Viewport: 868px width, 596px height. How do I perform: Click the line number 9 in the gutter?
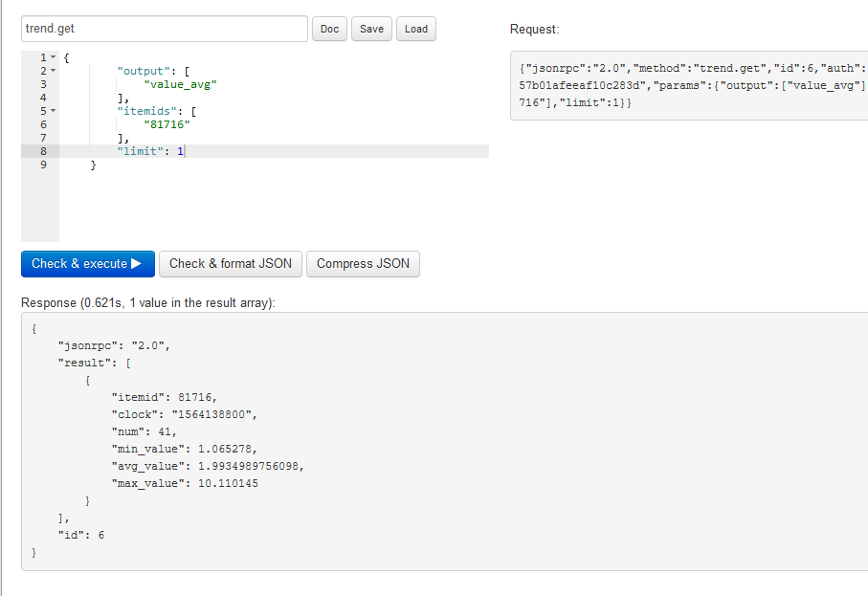(x=42, y=165)
